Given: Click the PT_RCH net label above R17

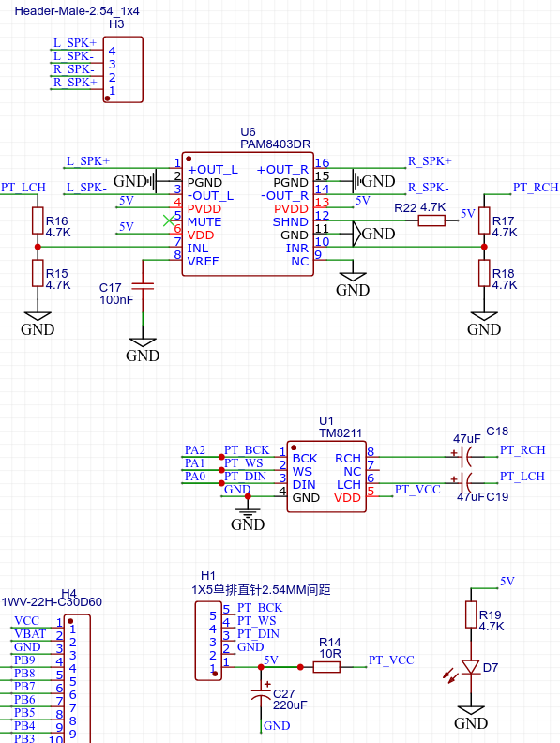Looking at the screenshot, I should tap(536, 188).
